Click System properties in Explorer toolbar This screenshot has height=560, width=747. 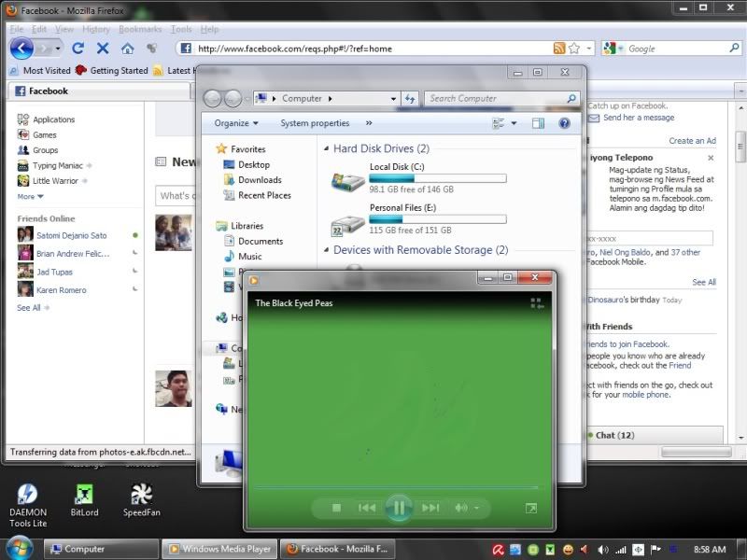315,123
